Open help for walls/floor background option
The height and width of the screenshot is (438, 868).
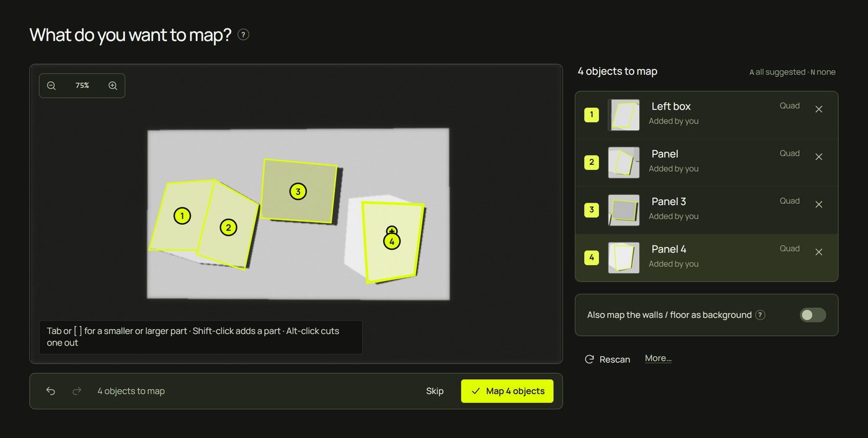click(x=760, y=315)
